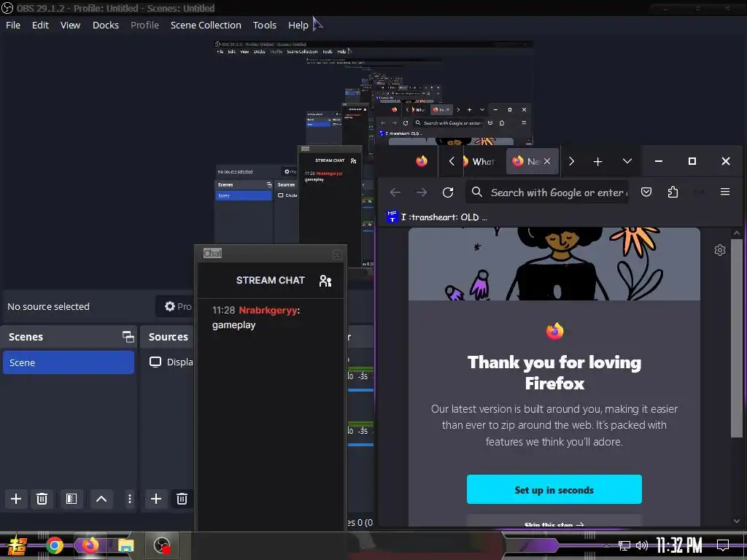Select the 'Scene' item in Scenes list
The width and height of the screenshot is (747, 560).
click(69, 362)
